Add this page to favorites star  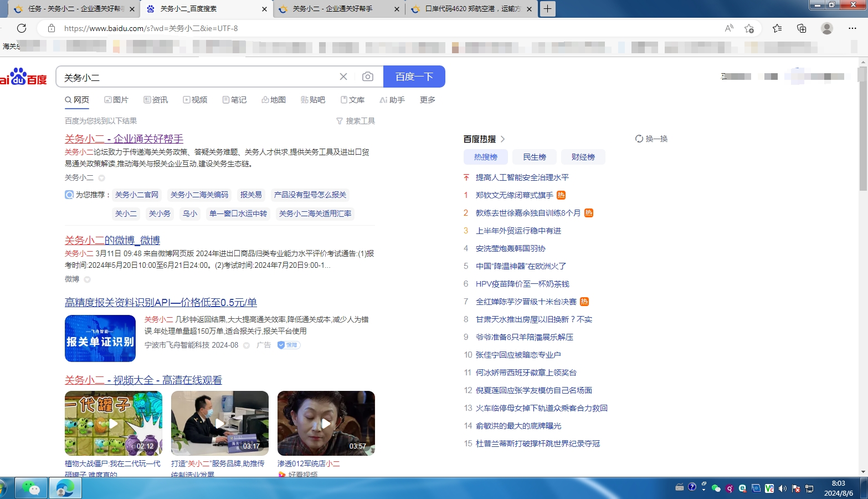pyautogui.click(x=749, y=28)
